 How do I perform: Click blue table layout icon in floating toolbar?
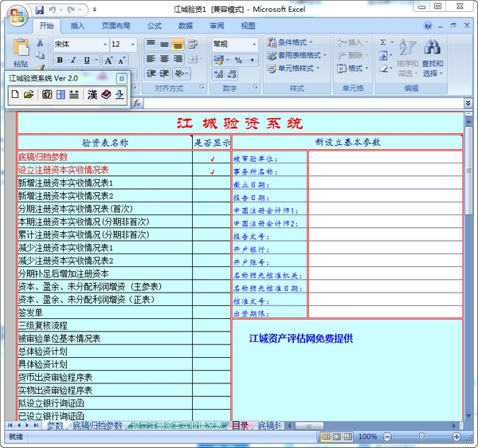click(61, 95)
